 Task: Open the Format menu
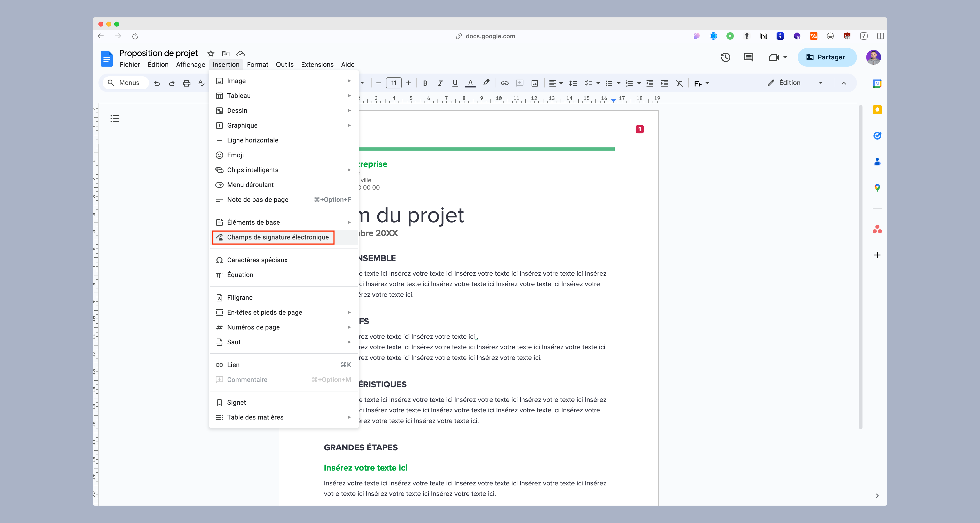tap(257, 65)
